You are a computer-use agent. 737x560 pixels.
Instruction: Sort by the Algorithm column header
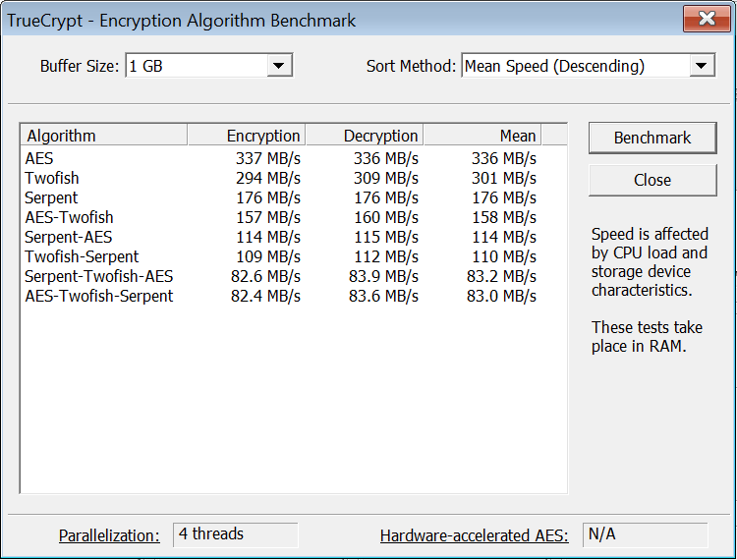point(103,136)
